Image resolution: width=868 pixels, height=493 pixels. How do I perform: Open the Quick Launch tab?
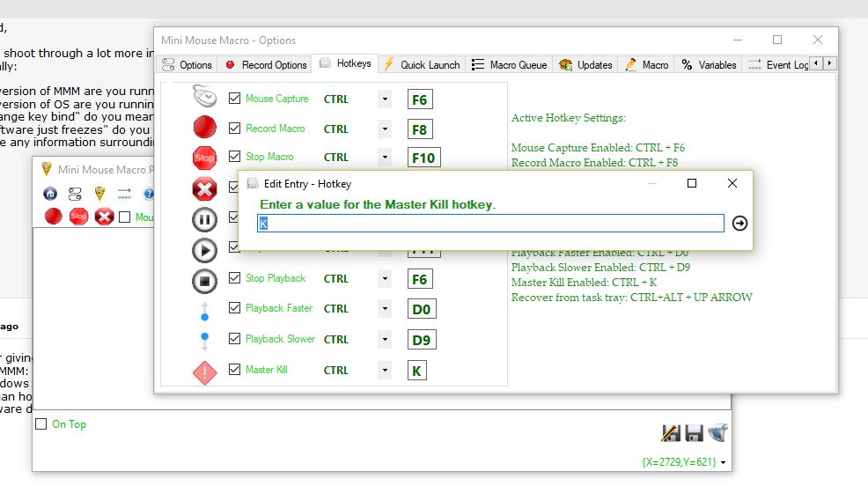(422, 65)
